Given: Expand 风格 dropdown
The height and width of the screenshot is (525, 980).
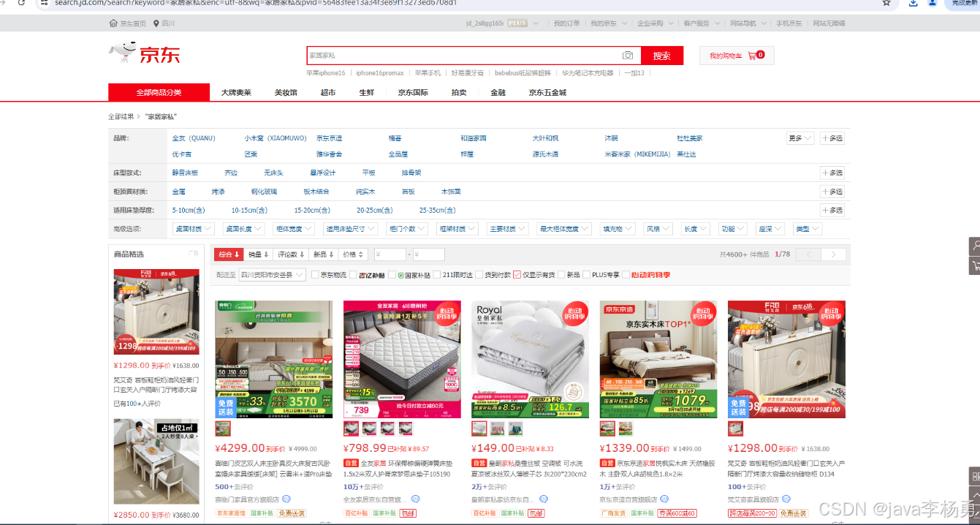Looking at the screenshot, I should [x=658, y=229].
